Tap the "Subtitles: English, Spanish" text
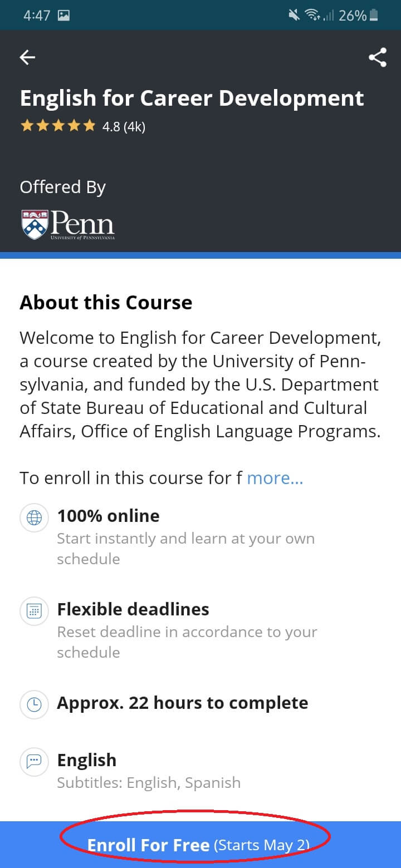The height and width of the screenshot is (868, 401). pos(149,782)
